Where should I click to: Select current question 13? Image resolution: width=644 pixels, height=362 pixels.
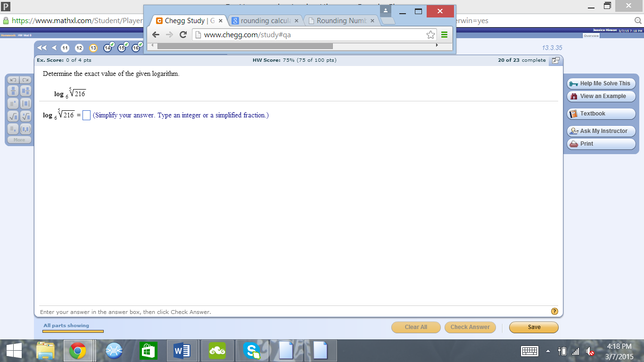tap(93, 48)
